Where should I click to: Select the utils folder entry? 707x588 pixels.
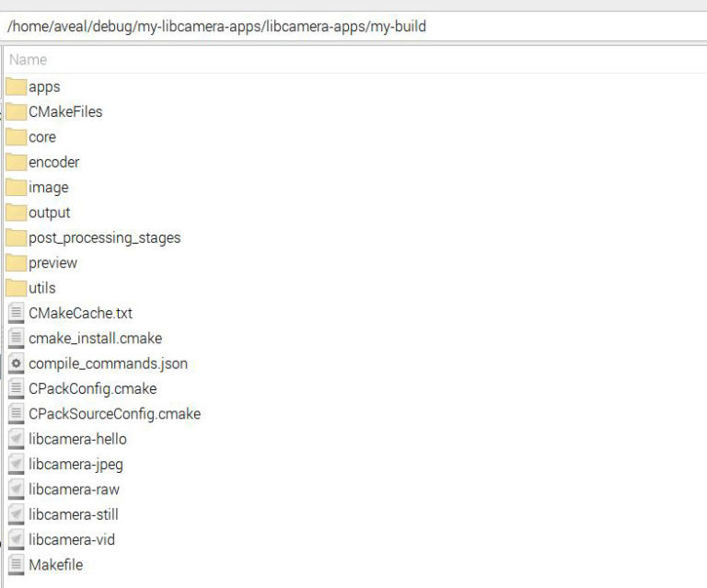(x=42, y=288)
